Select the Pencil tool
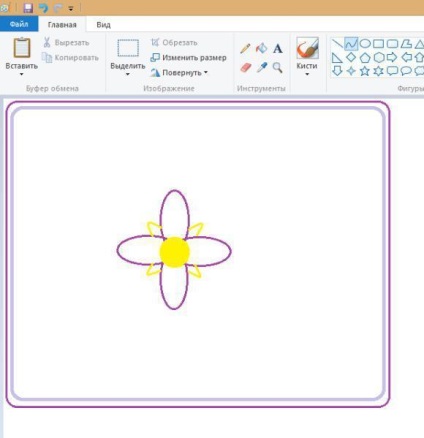Screen dimensions: 424x438 (x=245, y=49)
